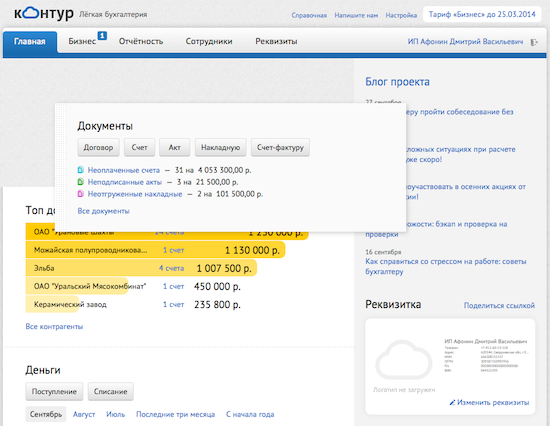Viewport: 550px width, 426px height.
Task: Open the Справочная link
Action: tap(309, 15)
